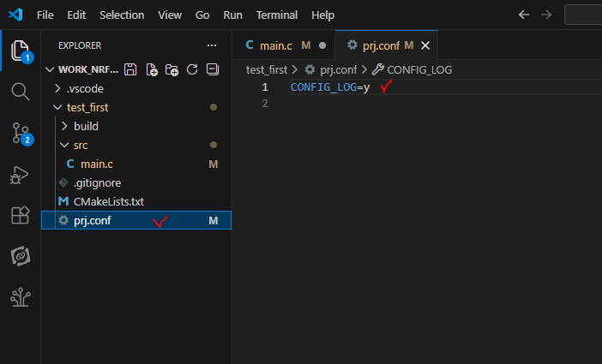Click the New Folder icon
This screenshot has width=602, height=364.
pos(172,69)
